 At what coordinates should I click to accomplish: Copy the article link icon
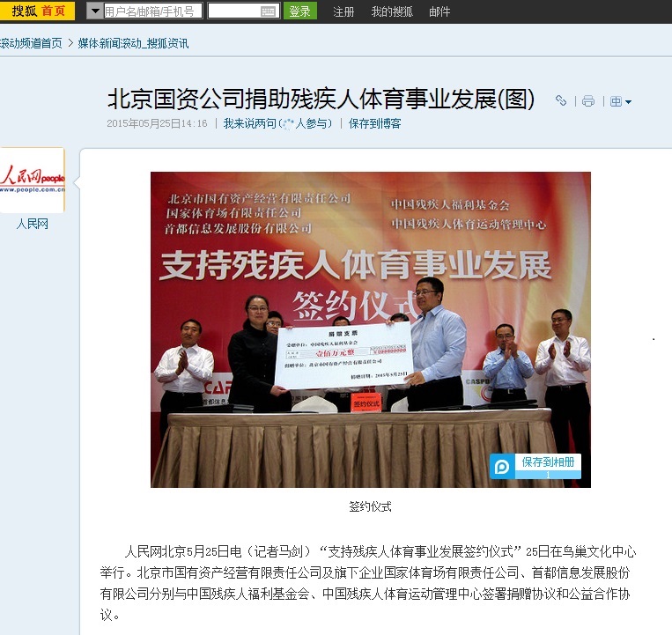click(x=561, y=100)
